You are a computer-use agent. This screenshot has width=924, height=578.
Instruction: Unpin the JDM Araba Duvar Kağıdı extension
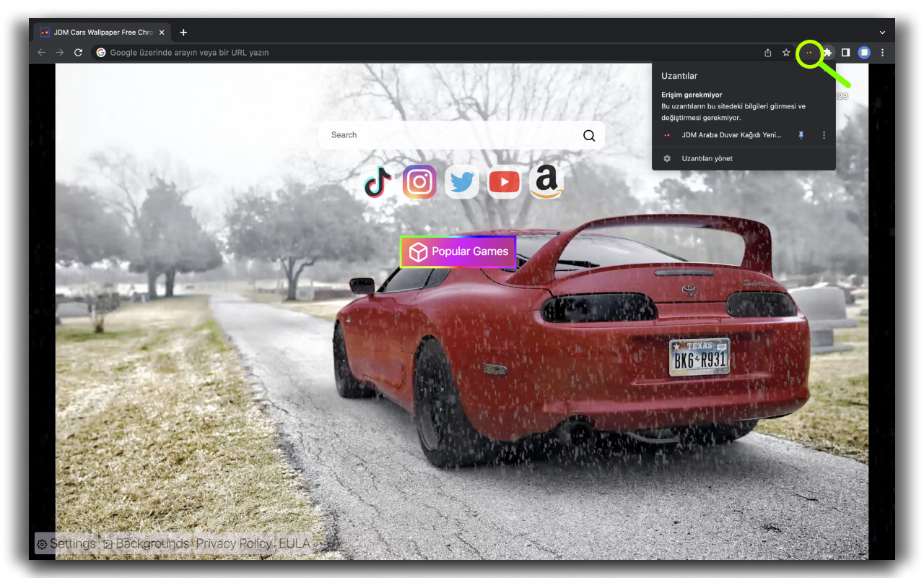point(801,135)
